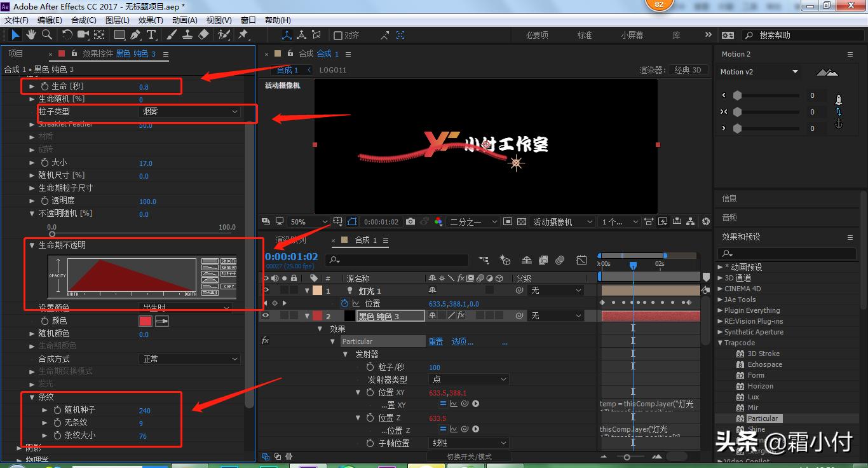868x468 pixels.
Task: Click the Local Axis Mode icon
Action: 287,35
